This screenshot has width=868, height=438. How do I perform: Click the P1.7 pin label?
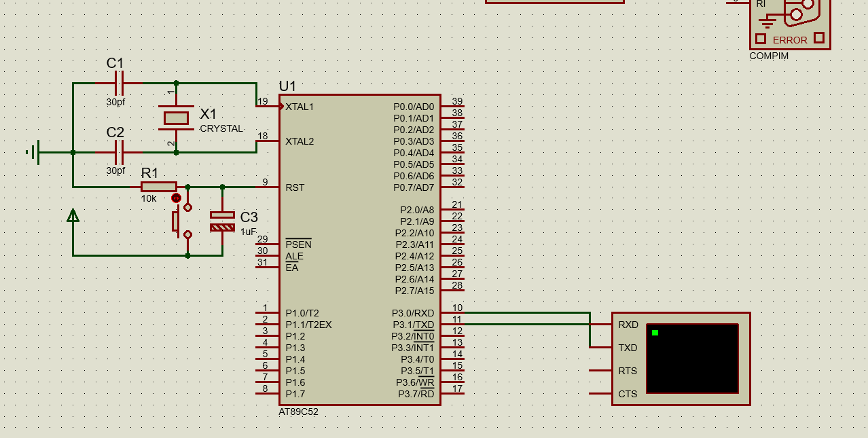point(295,394)
